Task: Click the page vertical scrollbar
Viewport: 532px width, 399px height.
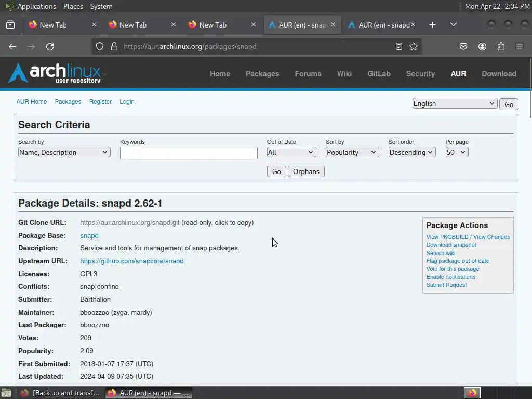Action: pyautogui.click(x=530, y=88)
